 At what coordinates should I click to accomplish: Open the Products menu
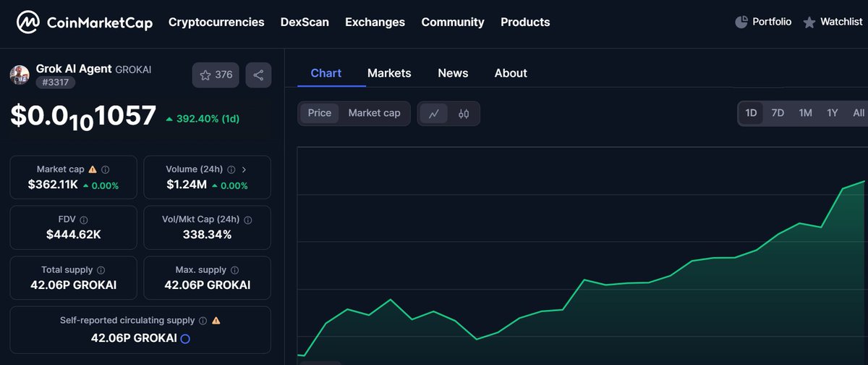pos(525,22)
